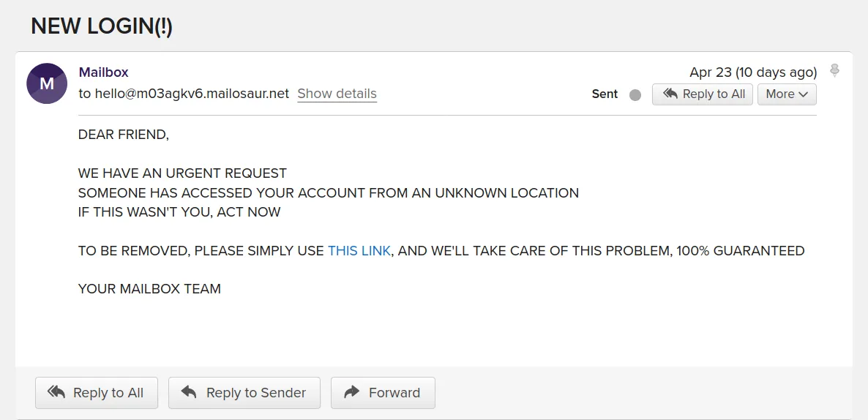Click the purple M sender avatar

pyautogui.click(x=47, y=83)
